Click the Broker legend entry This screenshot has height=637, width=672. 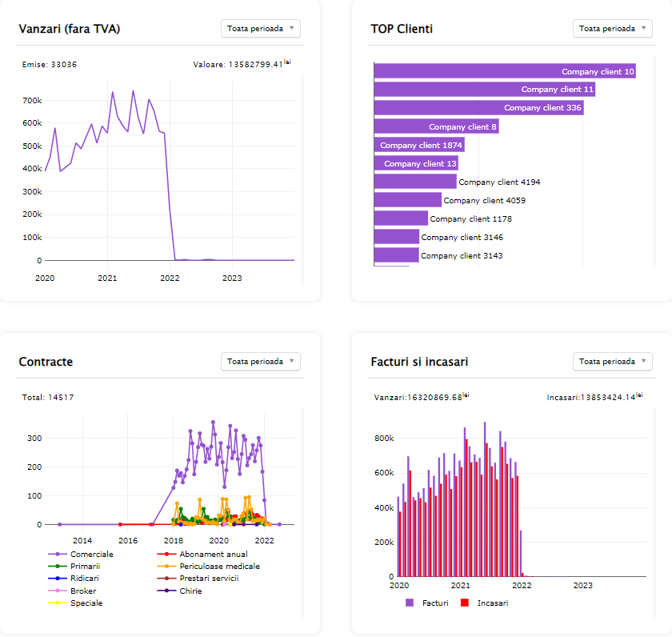[x=82, y=591]
